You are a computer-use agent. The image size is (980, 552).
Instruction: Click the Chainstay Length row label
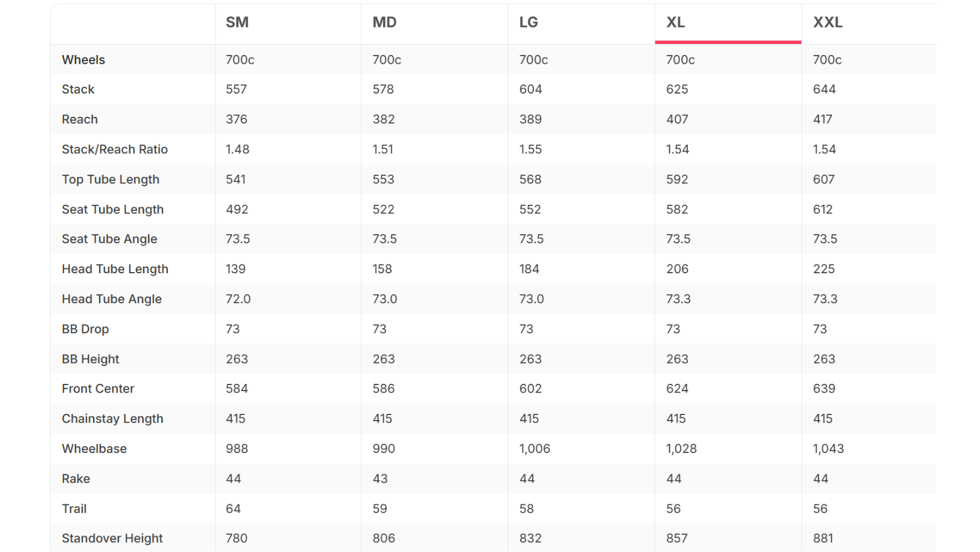point(112,419)
